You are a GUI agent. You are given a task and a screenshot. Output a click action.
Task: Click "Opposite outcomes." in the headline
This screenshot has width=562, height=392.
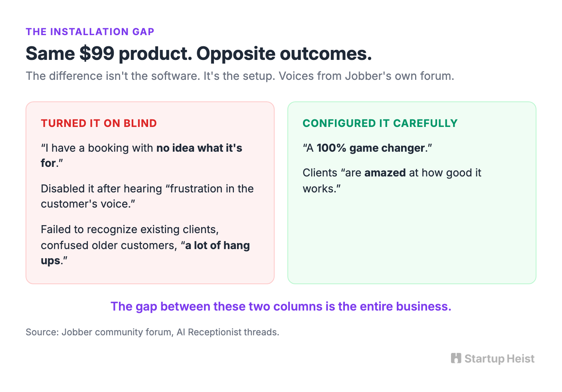[x=284, y=53]
